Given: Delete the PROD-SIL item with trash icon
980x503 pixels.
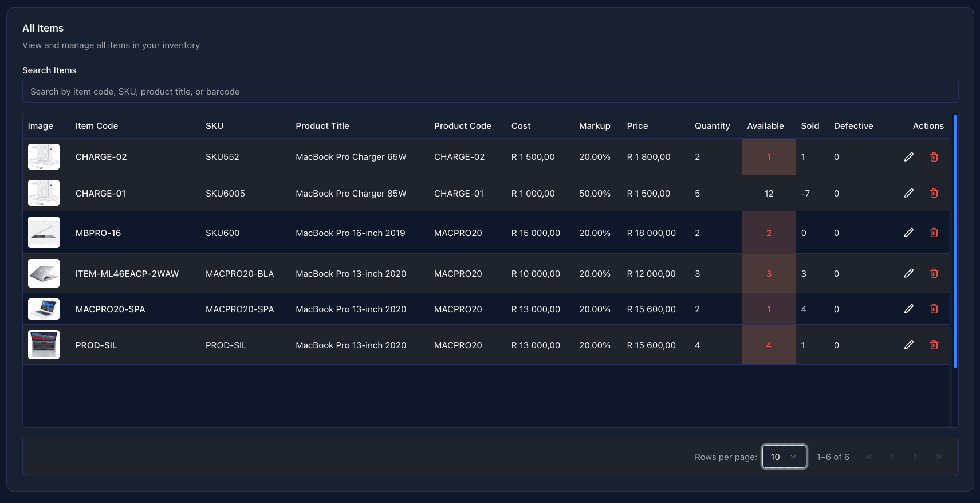Looking at the screenshot, I should [x=934, y=345].
